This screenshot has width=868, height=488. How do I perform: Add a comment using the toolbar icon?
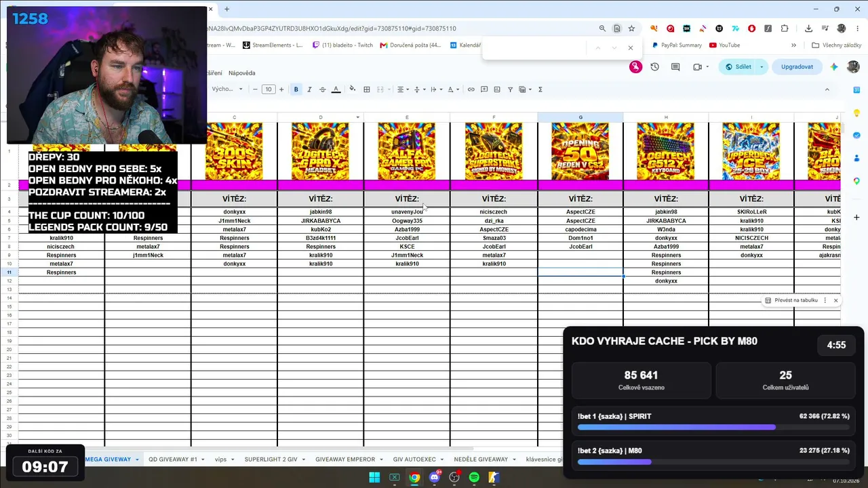click(484, 89)
